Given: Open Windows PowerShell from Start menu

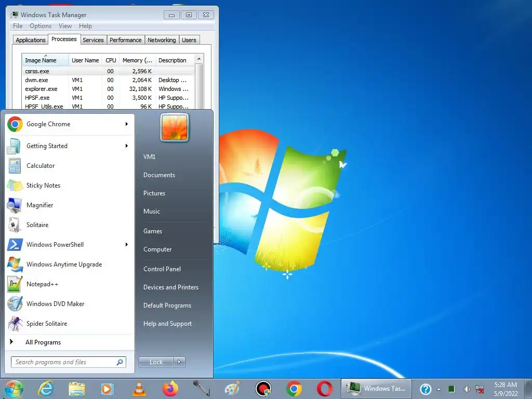Looking at the screenshot, I should pyautogui.click(x=70, y=245).
